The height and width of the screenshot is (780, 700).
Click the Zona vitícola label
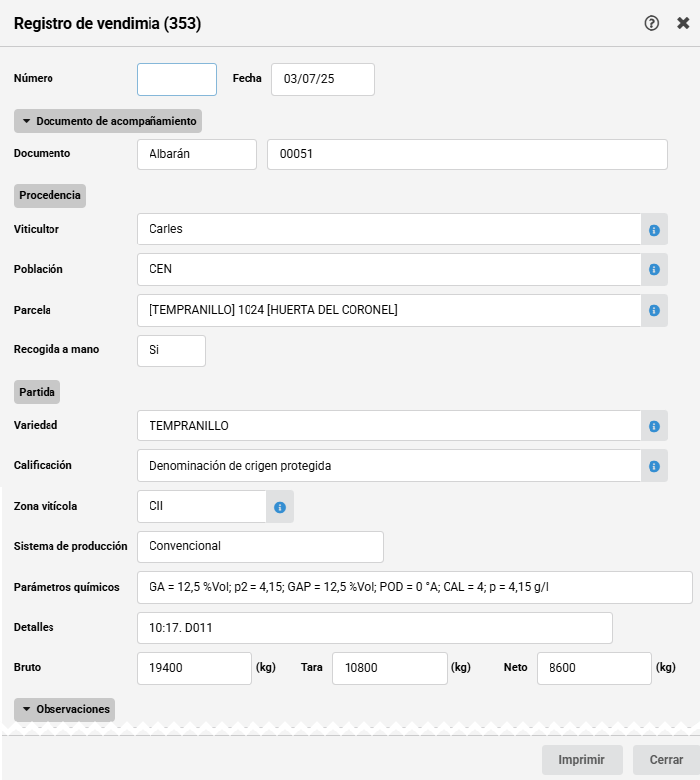pos(46,506)
